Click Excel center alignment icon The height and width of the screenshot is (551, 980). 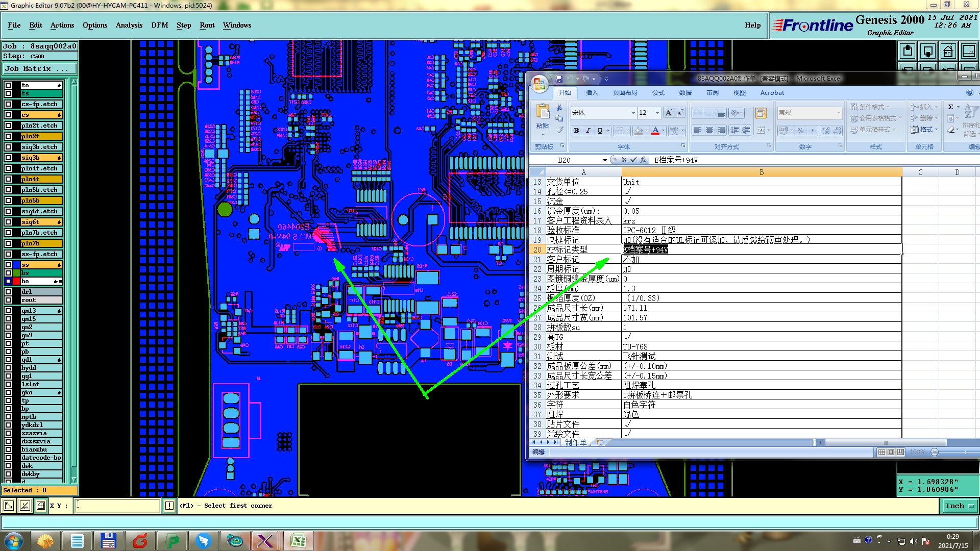[x=709, y=131]
